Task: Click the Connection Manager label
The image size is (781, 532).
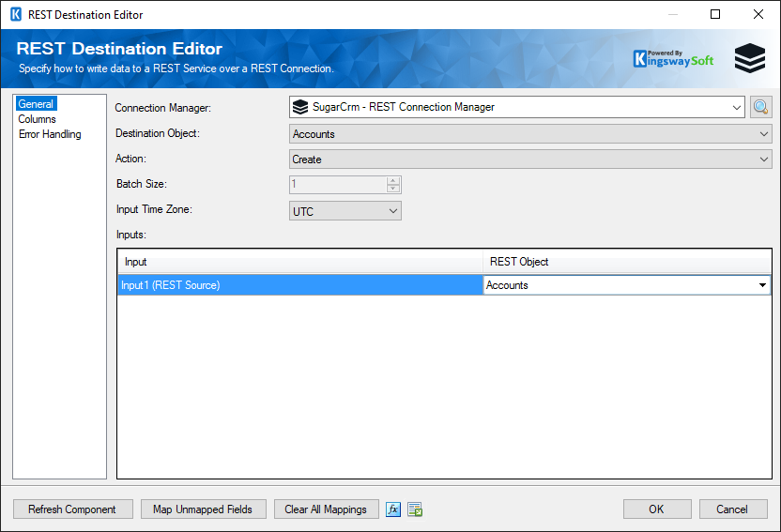Action: click(163, 108)
